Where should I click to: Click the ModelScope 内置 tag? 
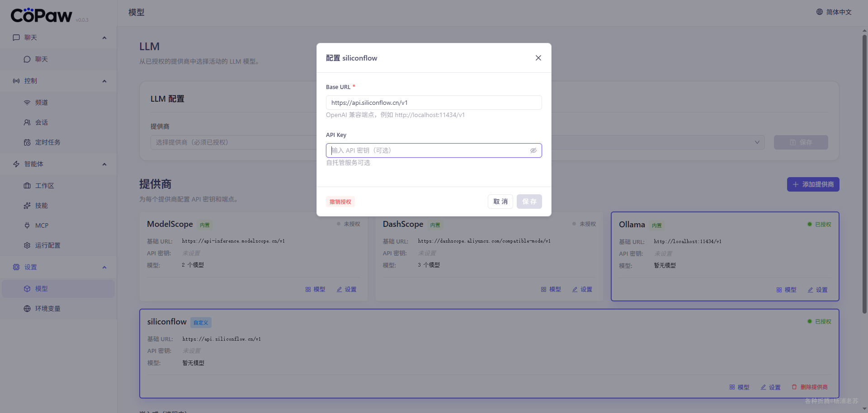(x=205, y=225)
